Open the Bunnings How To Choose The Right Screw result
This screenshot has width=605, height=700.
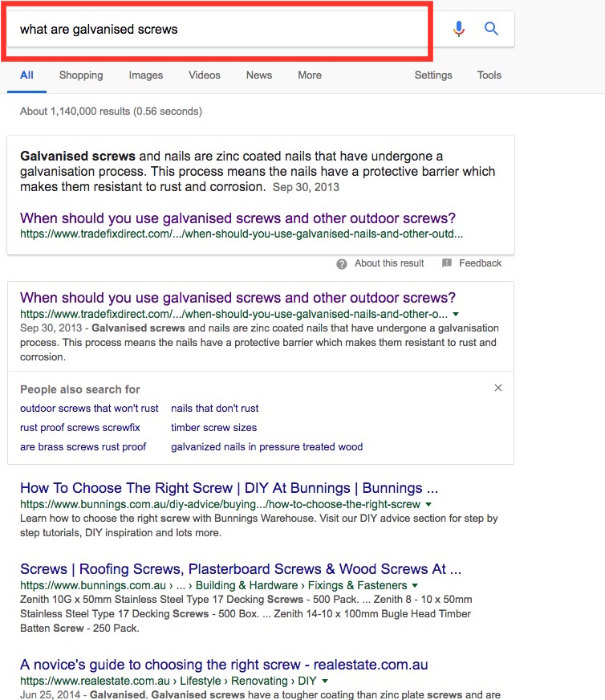point(229,488)
